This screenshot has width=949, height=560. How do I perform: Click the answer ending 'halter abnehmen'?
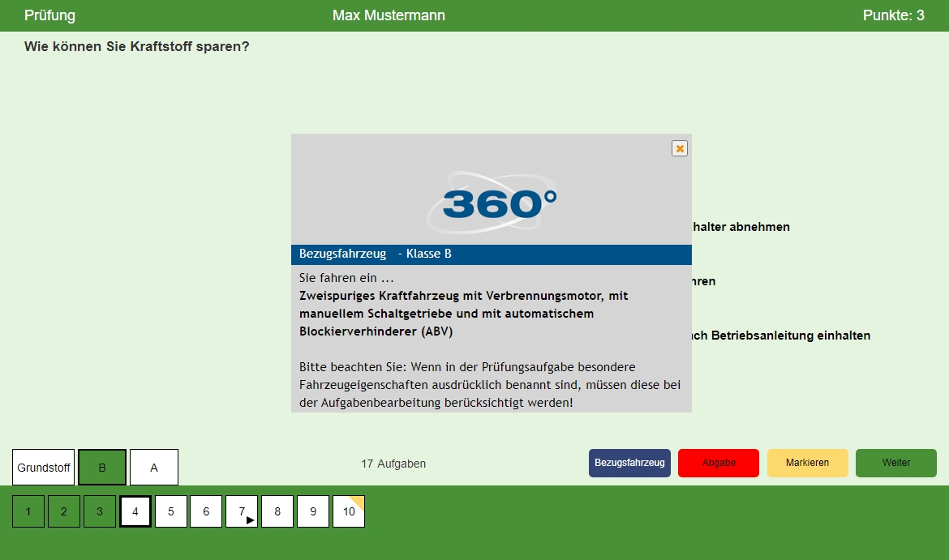(741, 227)
